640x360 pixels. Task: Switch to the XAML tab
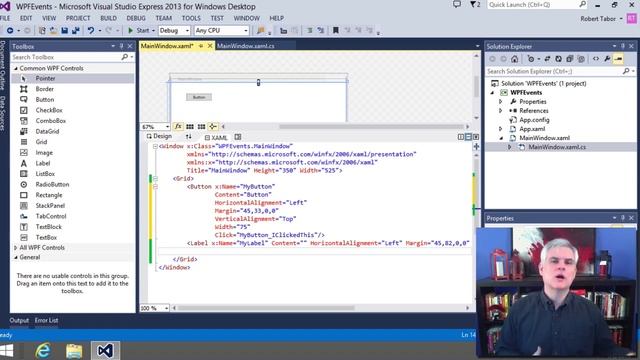coord(216,138)
